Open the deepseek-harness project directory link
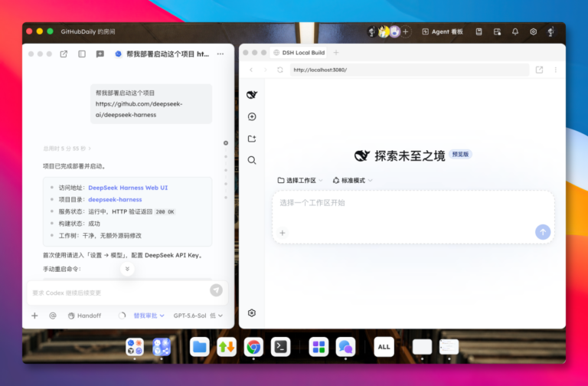This screenshot has height=386, width=588. tap(115, 200)
